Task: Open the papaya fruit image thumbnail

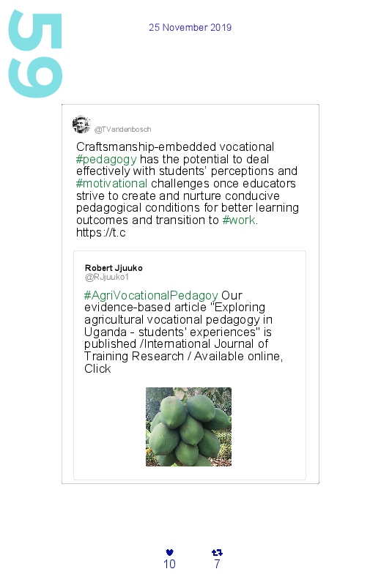Action: click(x=188, y=427)
